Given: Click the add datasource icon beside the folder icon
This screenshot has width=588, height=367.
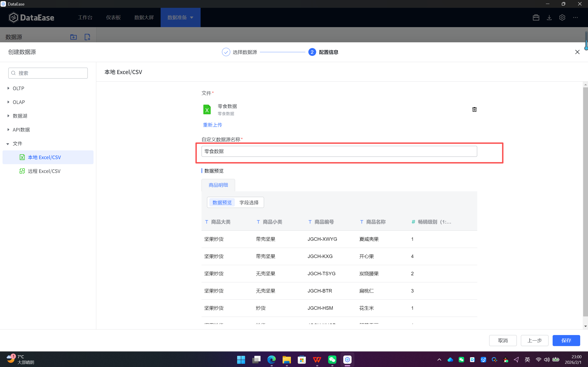Looking at the screenshot, I should coord(87,37).
